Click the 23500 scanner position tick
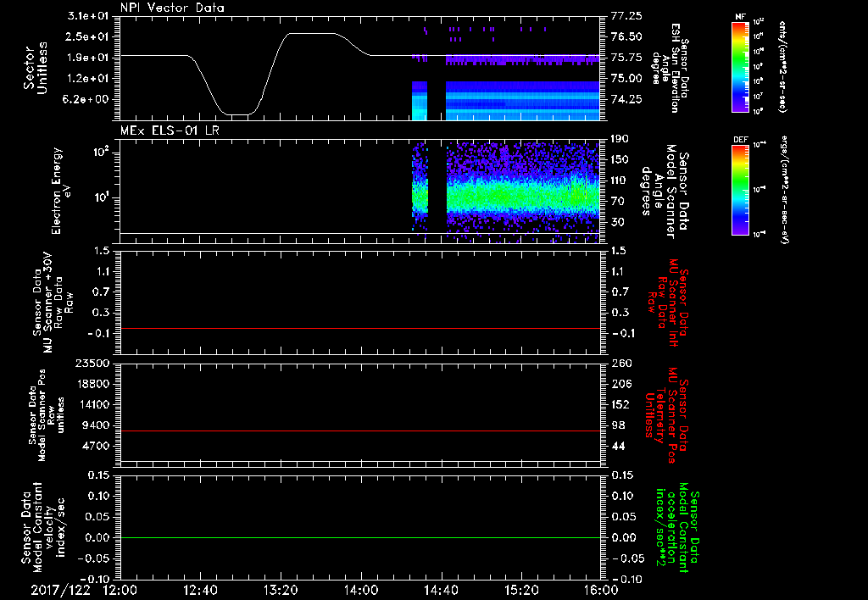 [x=92, y=363]
